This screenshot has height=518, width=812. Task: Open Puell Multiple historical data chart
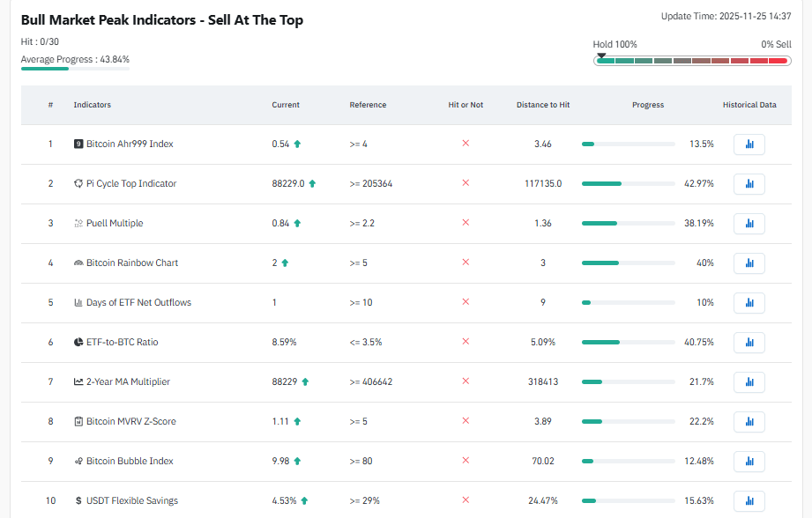(x=749, y=223)
